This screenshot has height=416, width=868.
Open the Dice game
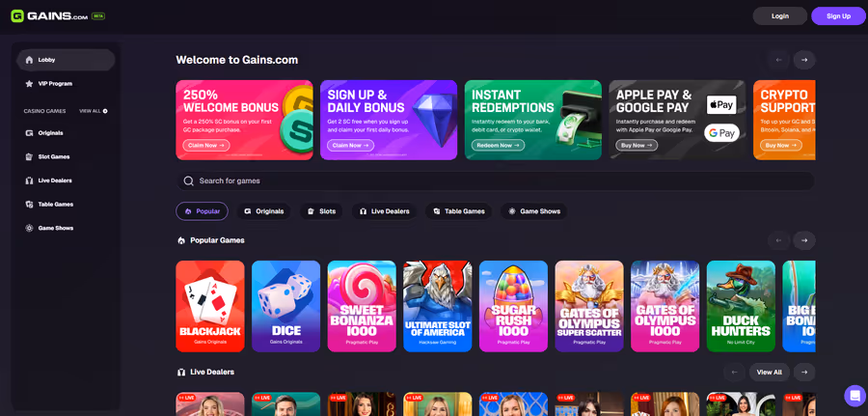point(286,306)
